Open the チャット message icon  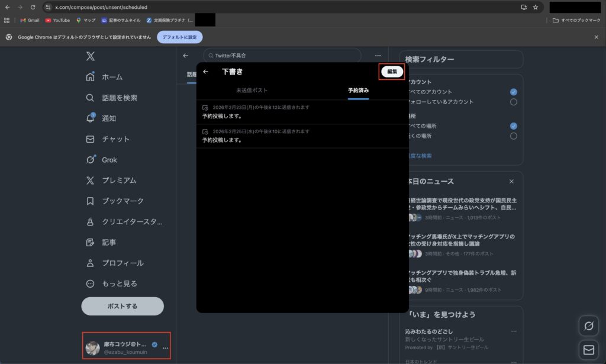(x=89, y=139)
